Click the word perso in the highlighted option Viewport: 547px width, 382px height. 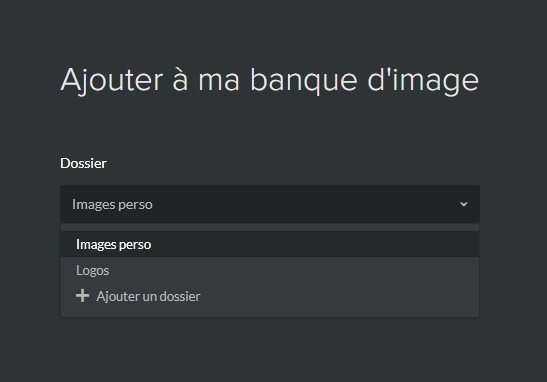pos(134,245)
